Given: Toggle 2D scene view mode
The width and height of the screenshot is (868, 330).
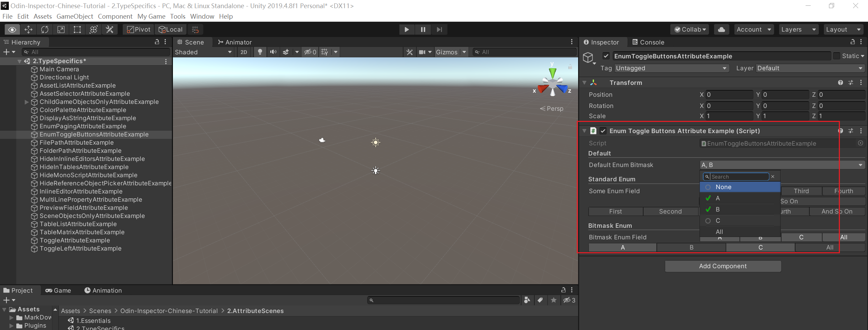Looking at the screenshot, I should [244, 52].
